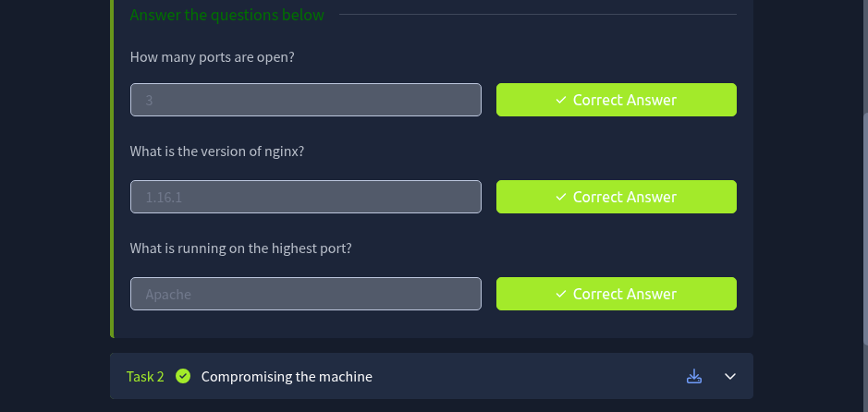Click the green completed checkmark beside Task 2
The height and width of the screenshot is (412, 868).
pyautogui.click(x=183, y=376)
